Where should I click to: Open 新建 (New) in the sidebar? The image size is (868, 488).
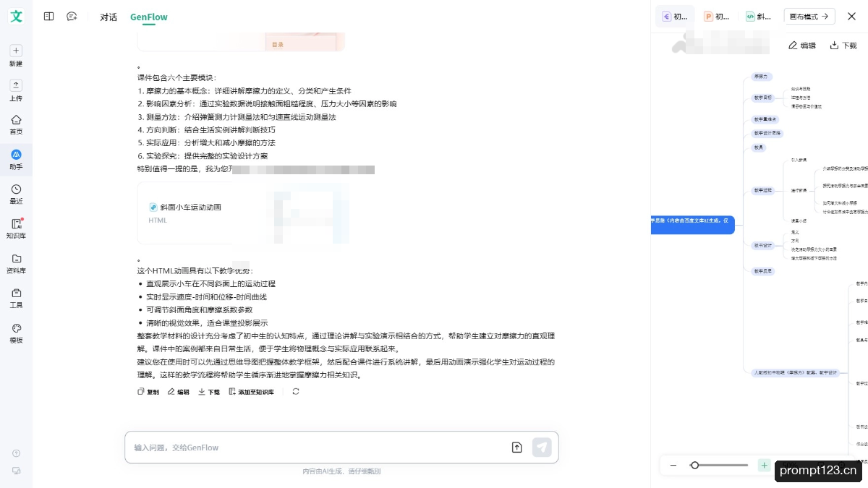pyautogui.click(x=16, y=56)
